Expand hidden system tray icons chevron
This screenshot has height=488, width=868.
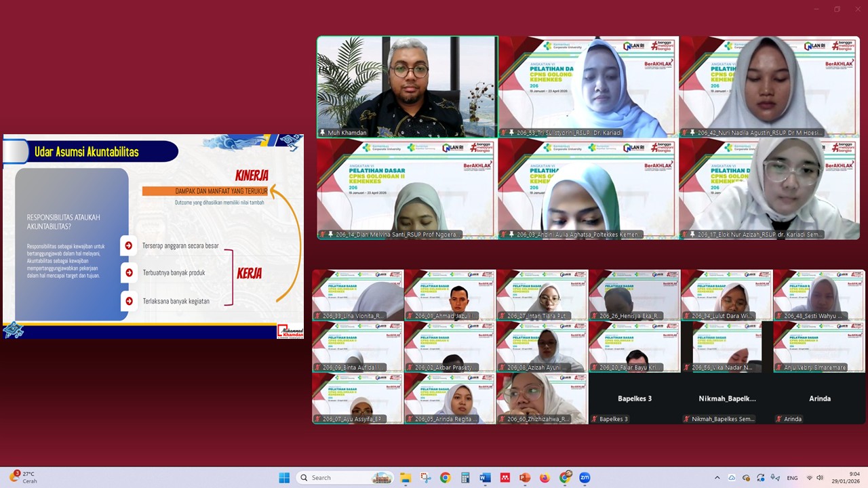(x=717, y=478)
